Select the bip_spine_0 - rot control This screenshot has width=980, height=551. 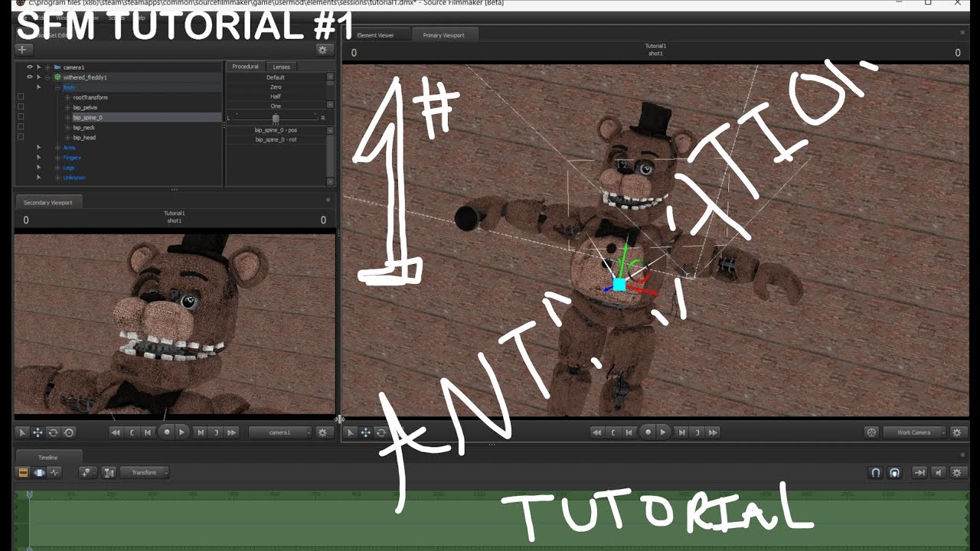276,139
